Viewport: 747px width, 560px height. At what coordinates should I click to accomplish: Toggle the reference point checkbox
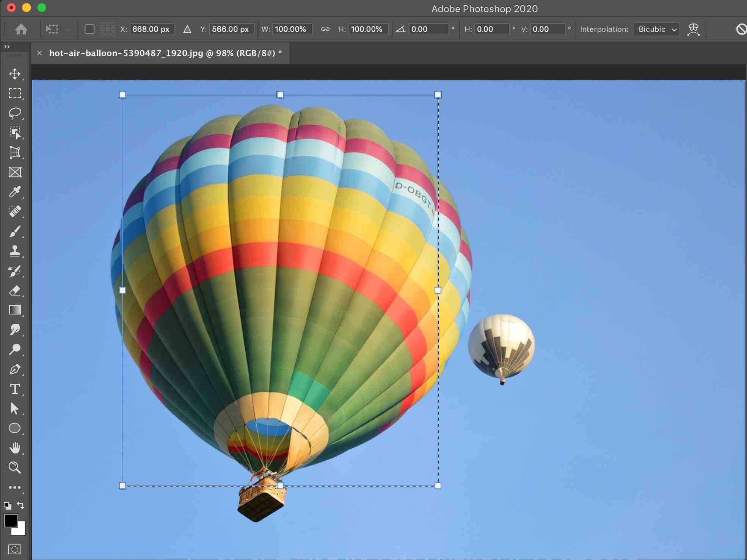pos(89,29)
